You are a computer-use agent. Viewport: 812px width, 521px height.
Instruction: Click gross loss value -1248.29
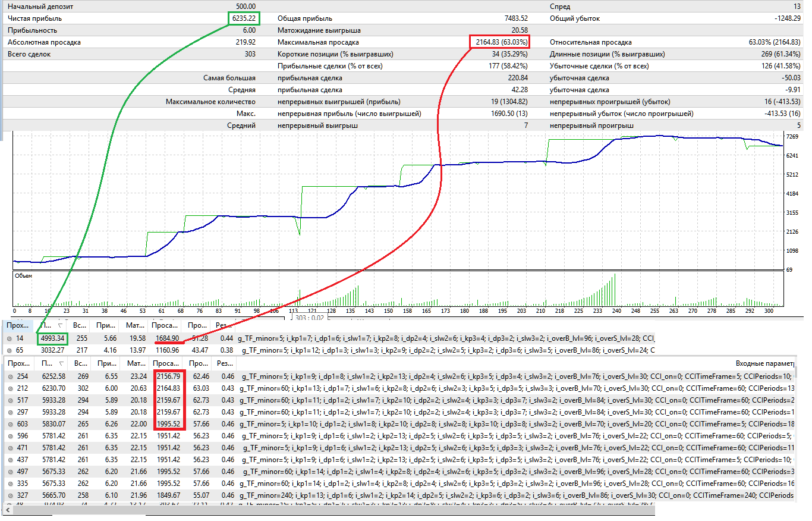(x=786, y=18)
